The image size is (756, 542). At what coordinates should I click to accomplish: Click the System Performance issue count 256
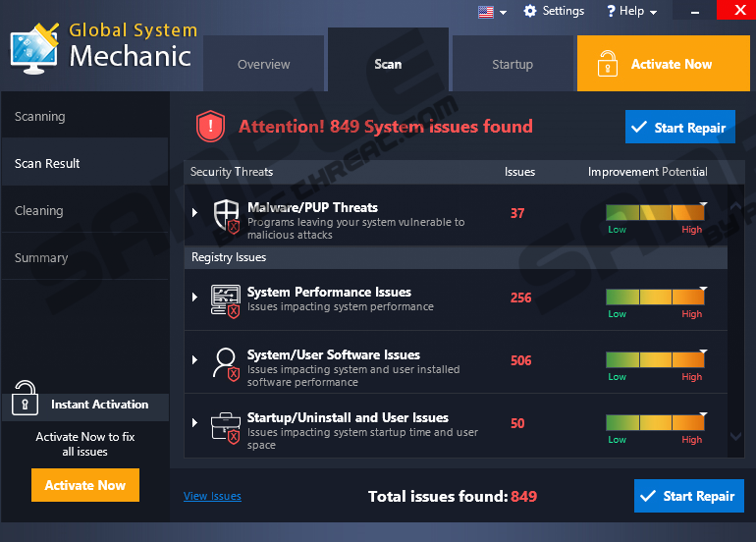(x=520, y=298)
